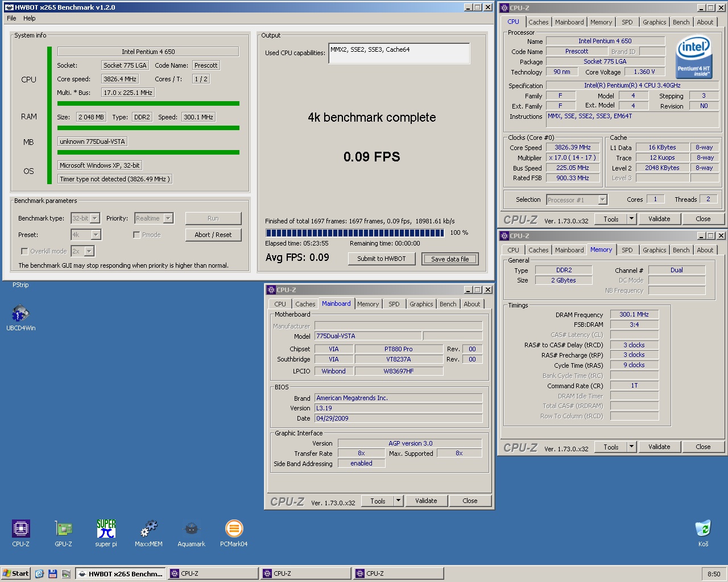This screenshot has height=582, width=728.
Task: Click Close in CPU-Z Memory window
Action: (x=703, y=447)
